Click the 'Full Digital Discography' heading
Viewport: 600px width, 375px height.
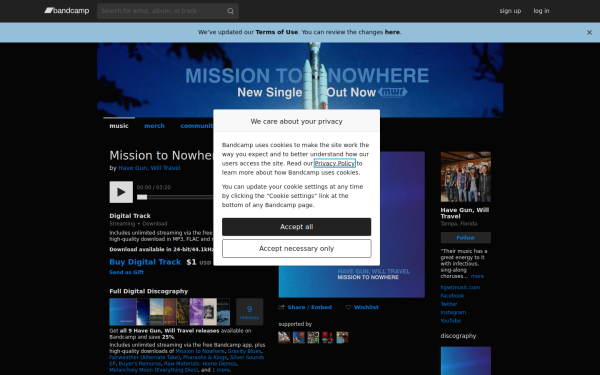[x=148, y=291]
